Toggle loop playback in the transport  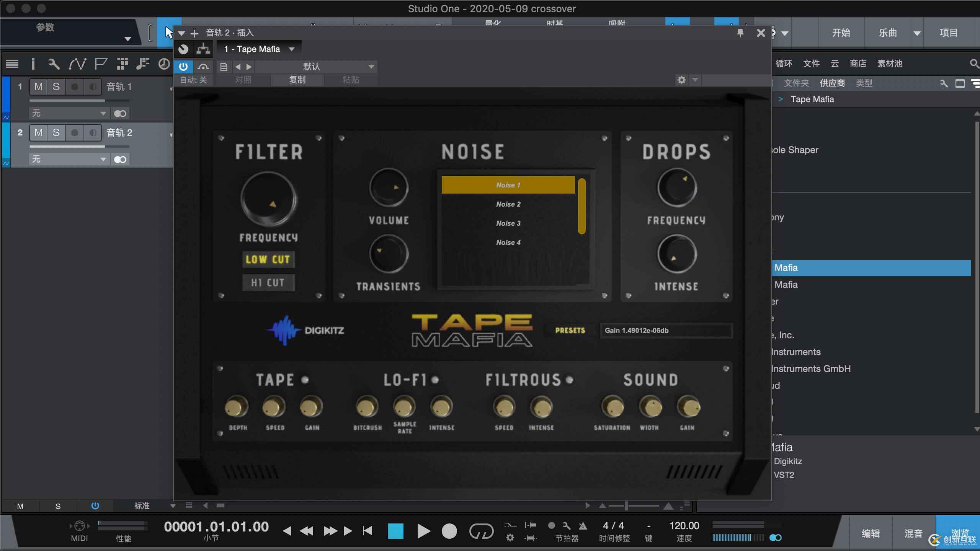pyautogui.click(x=481, y=531)
